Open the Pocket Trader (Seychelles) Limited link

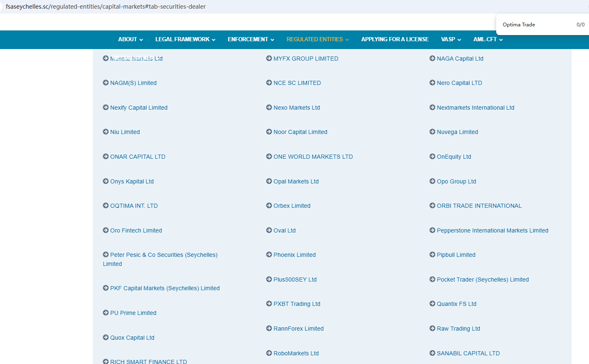[x=483, y=279]
